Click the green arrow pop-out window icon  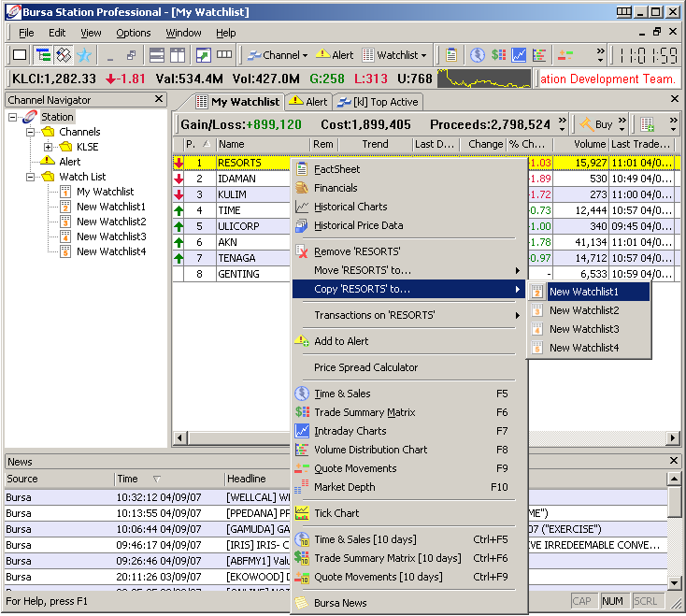pos(204,55)
